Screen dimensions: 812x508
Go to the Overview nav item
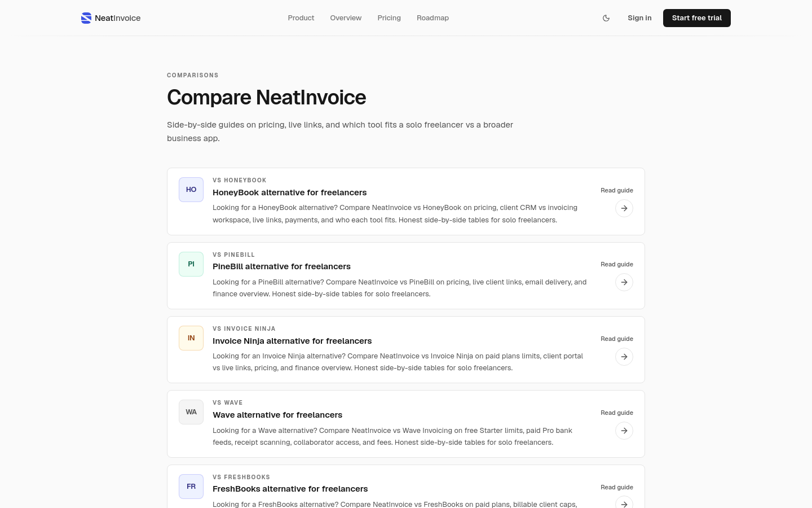pyautogui.click(x=346, y=18)
